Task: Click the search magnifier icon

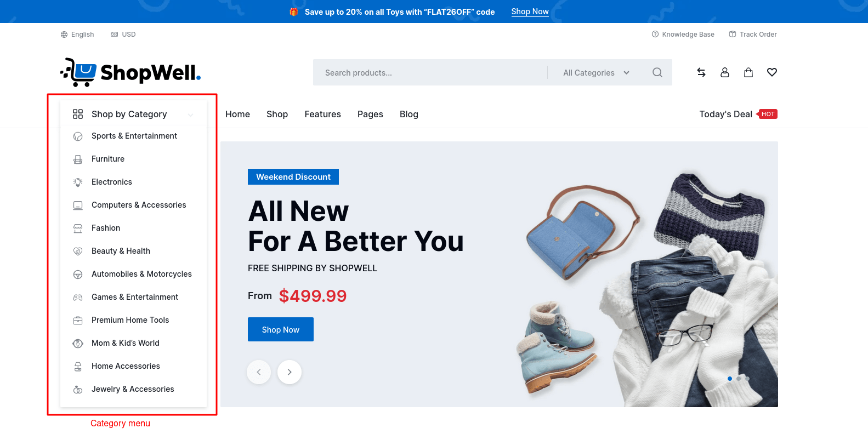Action: pyautogui.click(x=657, y=72)
